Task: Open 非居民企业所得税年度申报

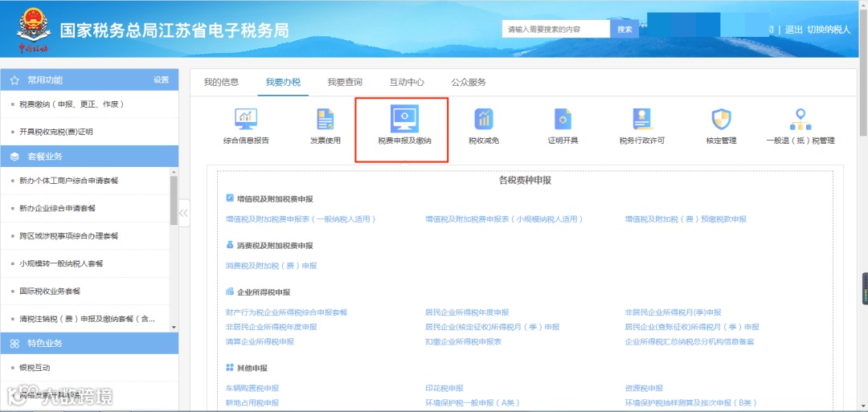Action: click(272, 327)
